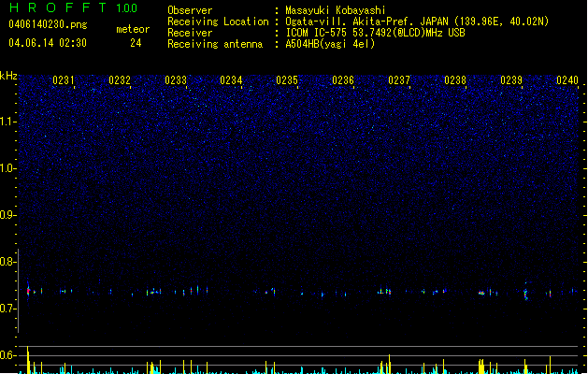The width and height of the screenshot is (588, 374).
Task: Click the date stamp 04.06.14 02:30
Action: click(x=48, y=43)
